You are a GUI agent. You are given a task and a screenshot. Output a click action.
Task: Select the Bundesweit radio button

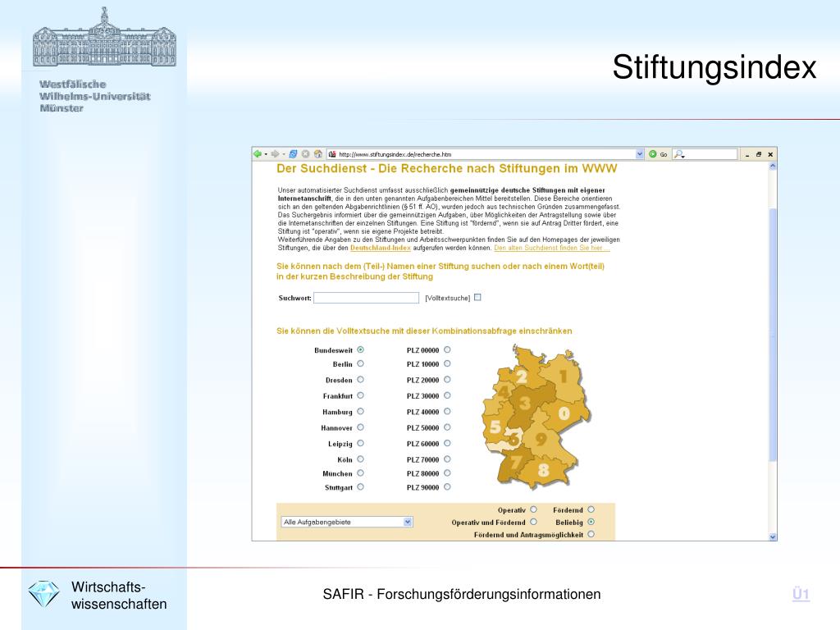(361, 349)
